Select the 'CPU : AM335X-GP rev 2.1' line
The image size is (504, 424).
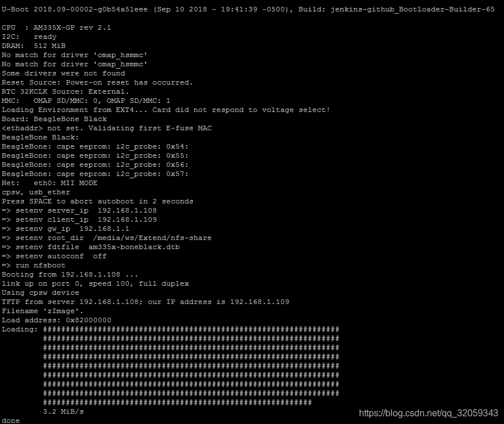point(57,27)
